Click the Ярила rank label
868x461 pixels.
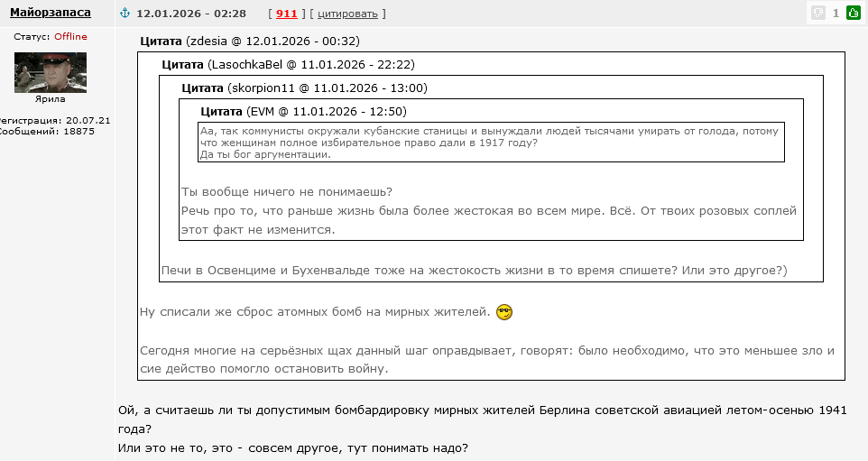[x=51, y=99]
